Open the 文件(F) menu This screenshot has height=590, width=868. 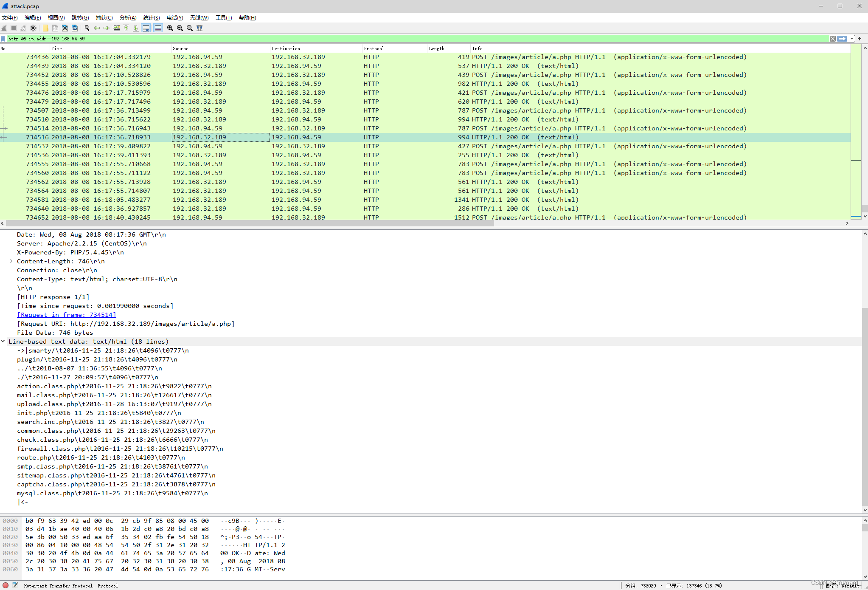click(10, 18)
